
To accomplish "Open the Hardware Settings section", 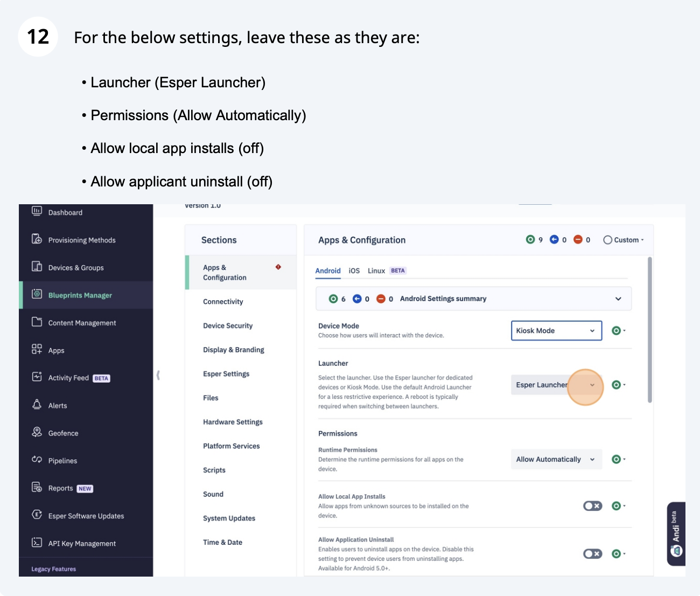I will pyautogui.click(x=233, y=422).
